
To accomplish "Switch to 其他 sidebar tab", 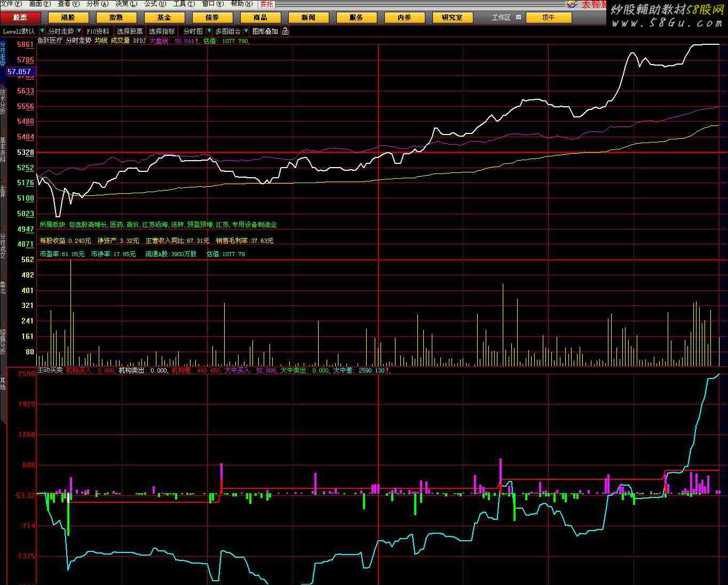I will coord(3,383).
